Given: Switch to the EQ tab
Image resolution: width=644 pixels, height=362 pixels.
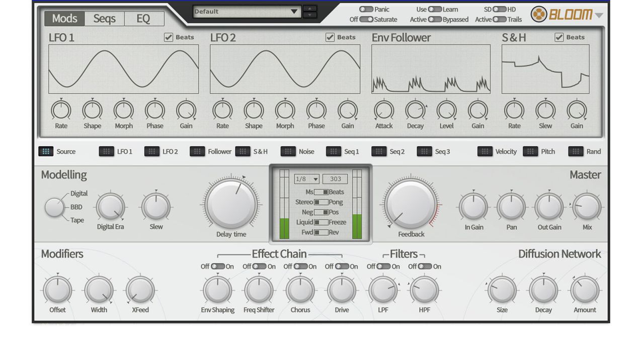Looking at the screenshot, I should tap(143, 19).
